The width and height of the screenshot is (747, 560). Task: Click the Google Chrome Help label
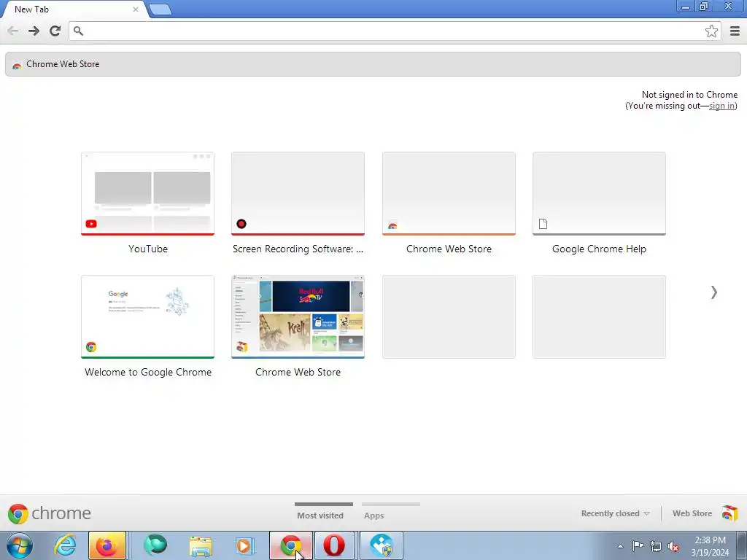pos(599,249)
